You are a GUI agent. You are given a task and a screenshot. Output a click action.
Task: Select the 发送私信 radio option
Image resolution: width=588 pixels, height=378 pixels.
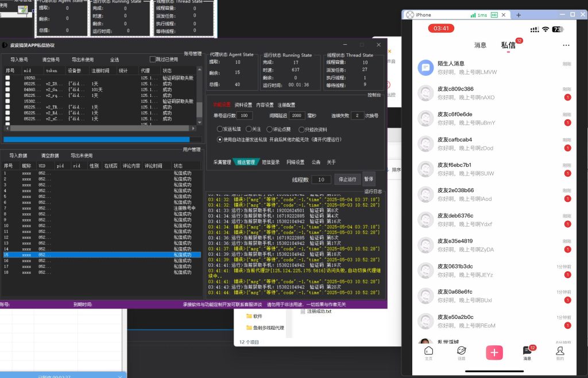[219, 129]
